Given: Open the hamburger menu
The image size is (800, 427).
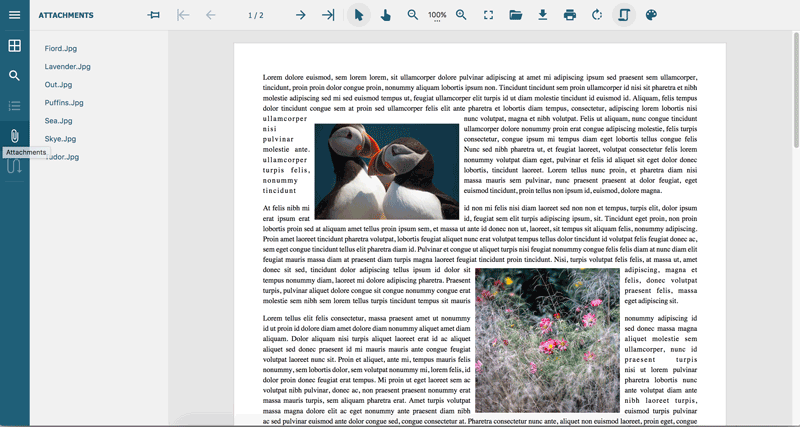Looking at the screenshot, I should coord(15,15).
